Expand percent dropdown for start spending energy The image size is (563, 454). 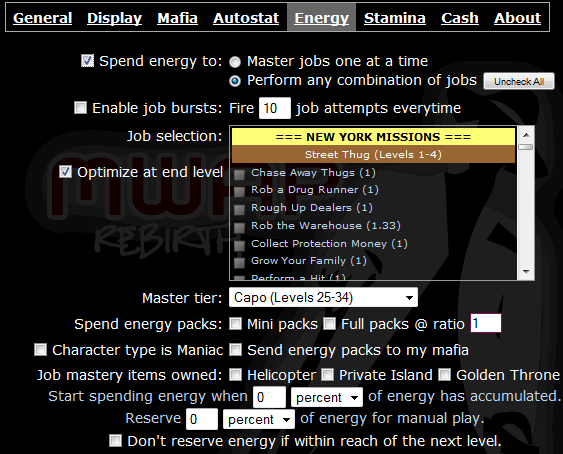[327, 397]
